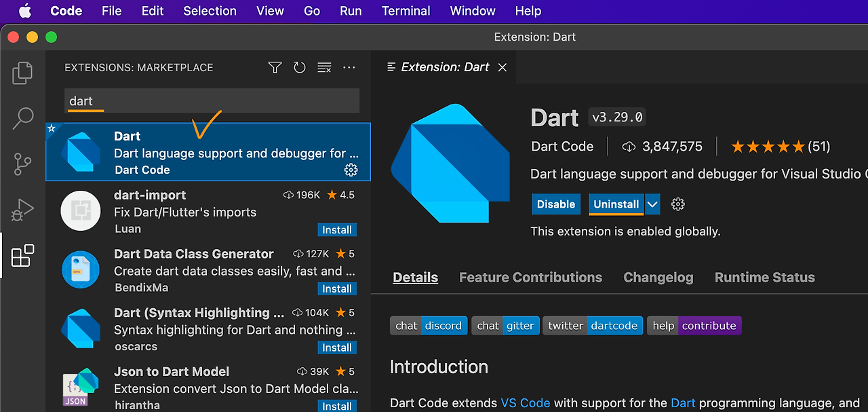Open the Terminal menu

[406, 11]
